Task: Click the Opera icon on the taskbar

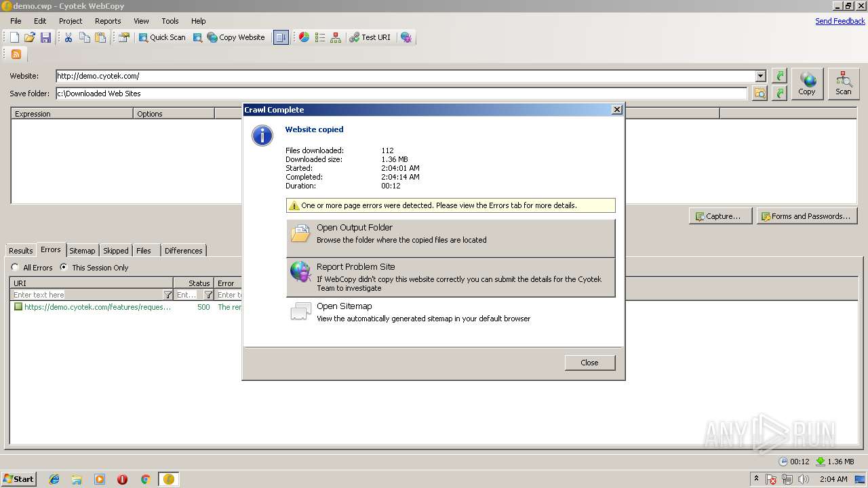Action: (x=122, y=479)
